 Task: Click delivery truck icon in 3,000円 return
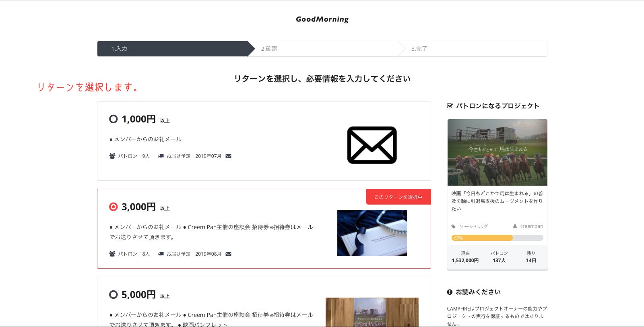(x=161, y=254)
